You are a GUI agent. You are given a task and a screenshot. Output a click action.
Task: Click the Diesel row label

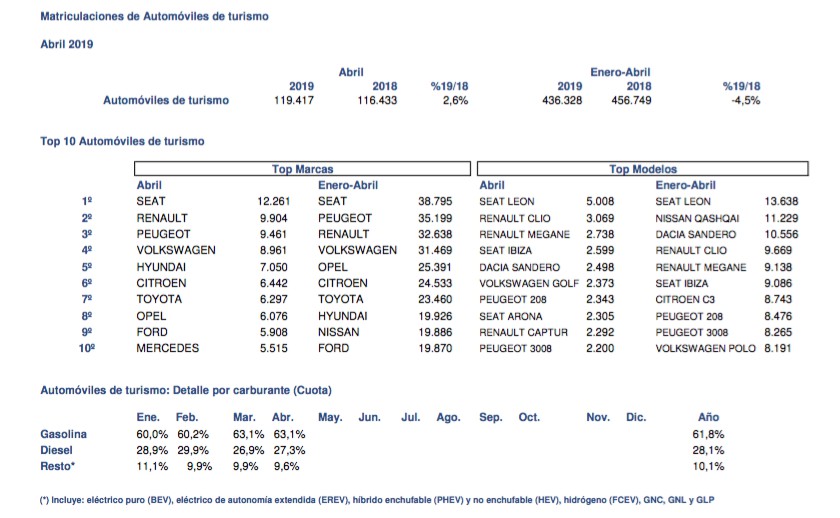(56, 451)
